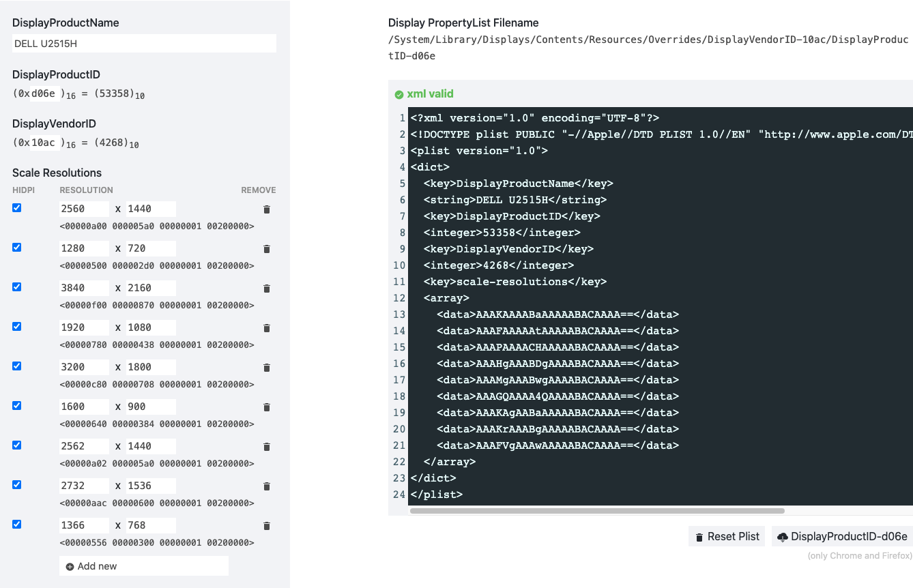Edit the DisplayProductID hex value field
The image size is (913, 588).
[44, 94]
